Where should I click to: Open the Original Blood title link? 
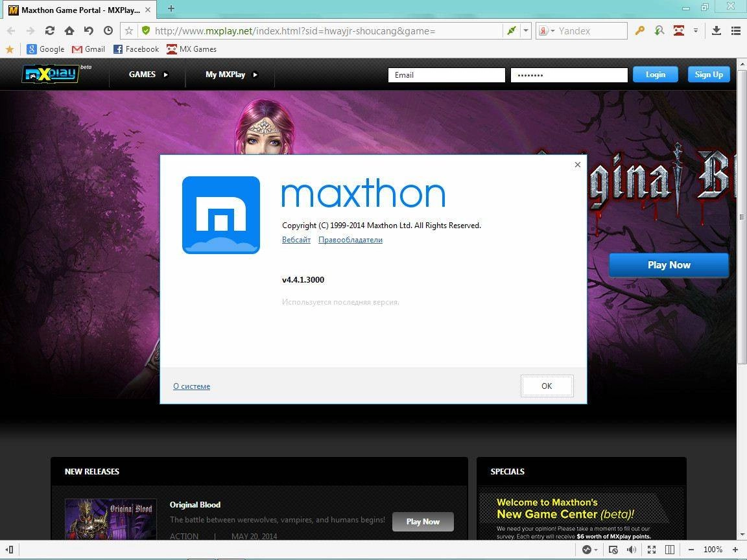click(x=195, y=505)
